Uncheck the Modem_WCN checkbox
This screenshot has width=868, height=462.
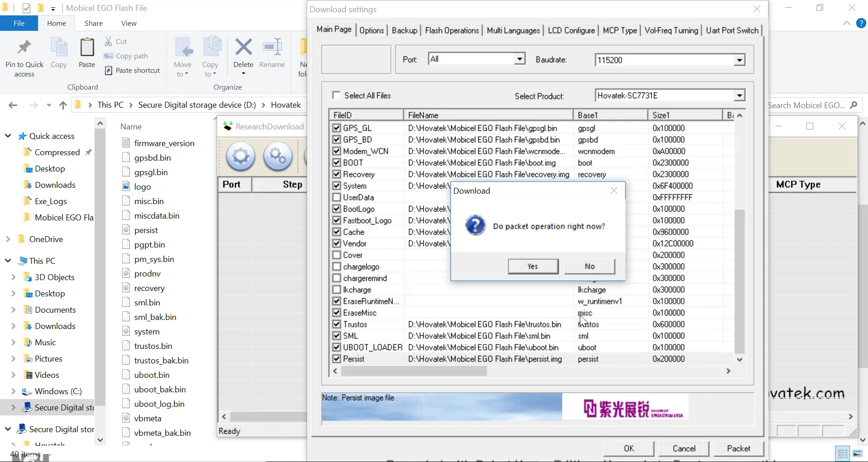[x=337, y=151]
